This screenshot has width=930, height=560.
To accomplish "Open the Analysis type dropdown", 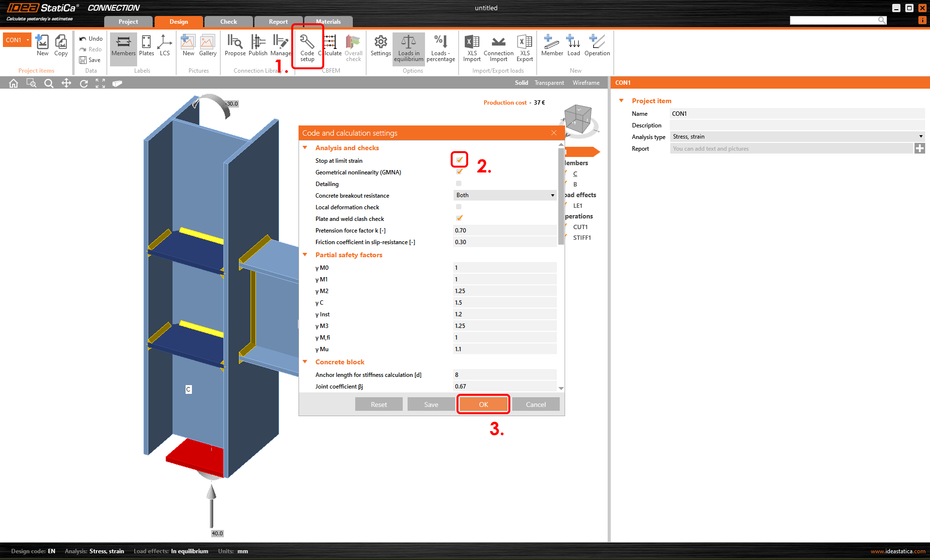I will (x=797, y=137).
